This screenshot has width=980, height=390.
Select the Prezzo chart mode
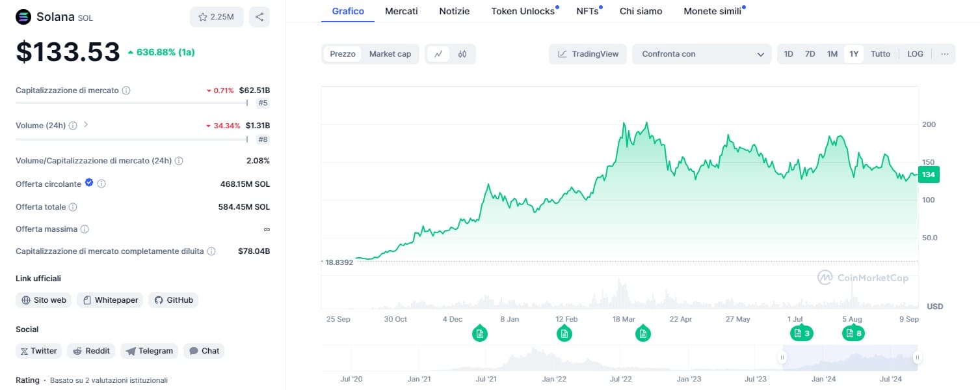tap(343, 54)
